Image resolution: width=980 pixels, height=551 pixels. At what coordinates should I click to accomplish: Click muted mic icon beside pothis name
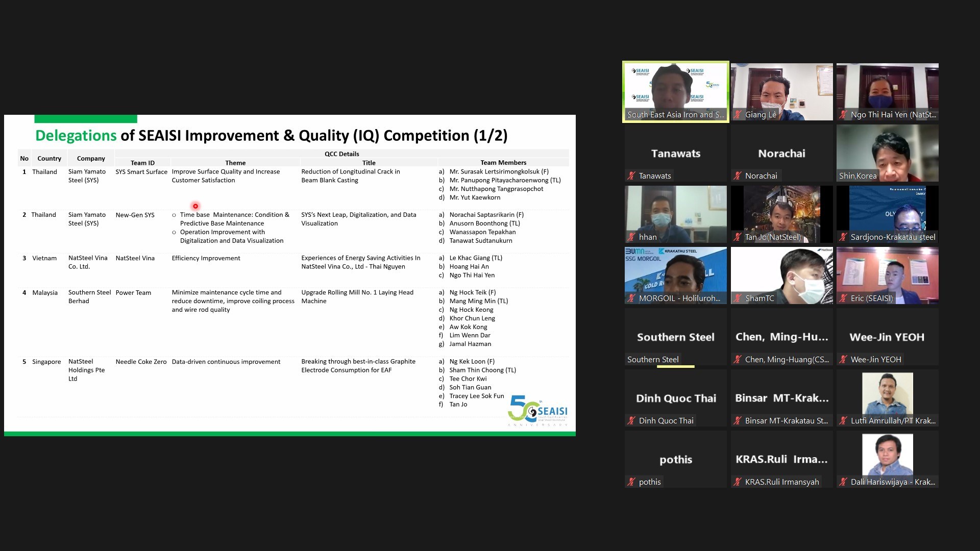(x=631, y=482)
